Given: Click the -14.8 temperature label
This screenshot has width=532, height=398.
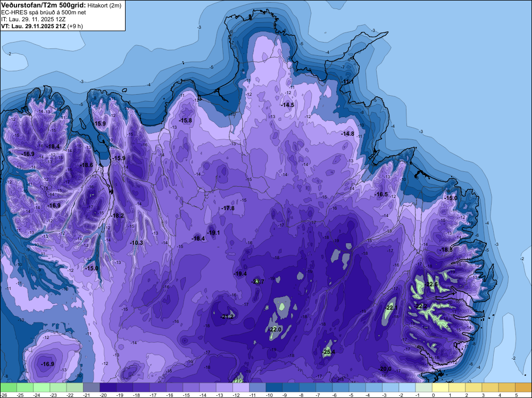Looking at the screenshot, I should (348, 134).
